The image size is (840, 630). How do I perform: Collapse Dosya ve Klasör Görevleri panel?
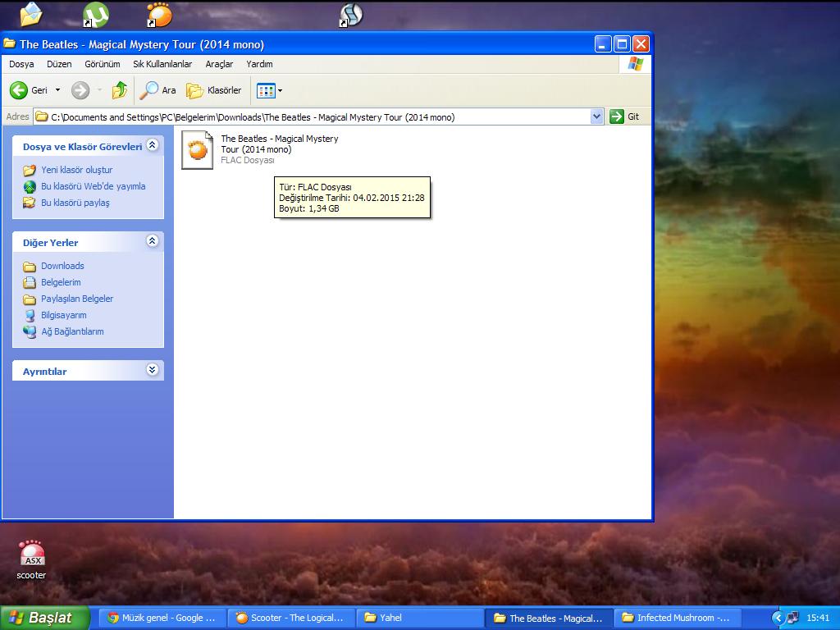pyautogui.click(x=152, y=145)
